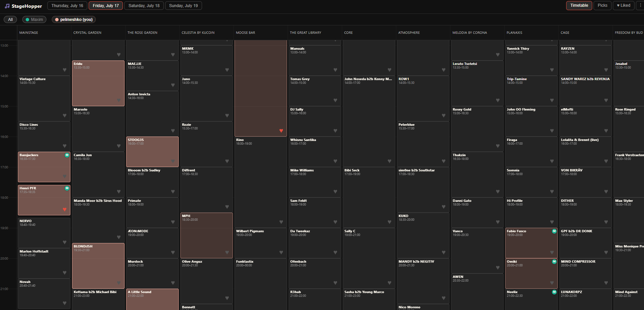Like Camila Jun using the heart icon

(119, 192)
